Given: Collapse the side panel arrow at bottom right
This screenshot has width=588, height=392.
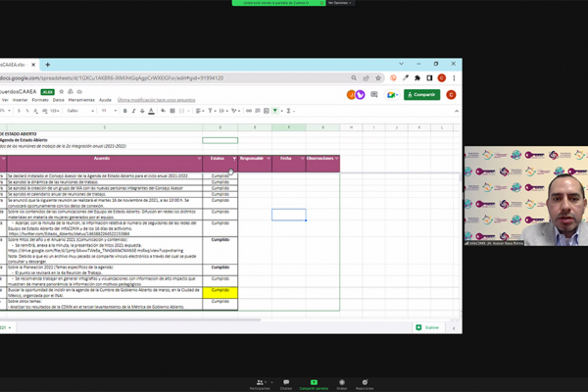Looking at the screenshot, I should tap(454, 328).
